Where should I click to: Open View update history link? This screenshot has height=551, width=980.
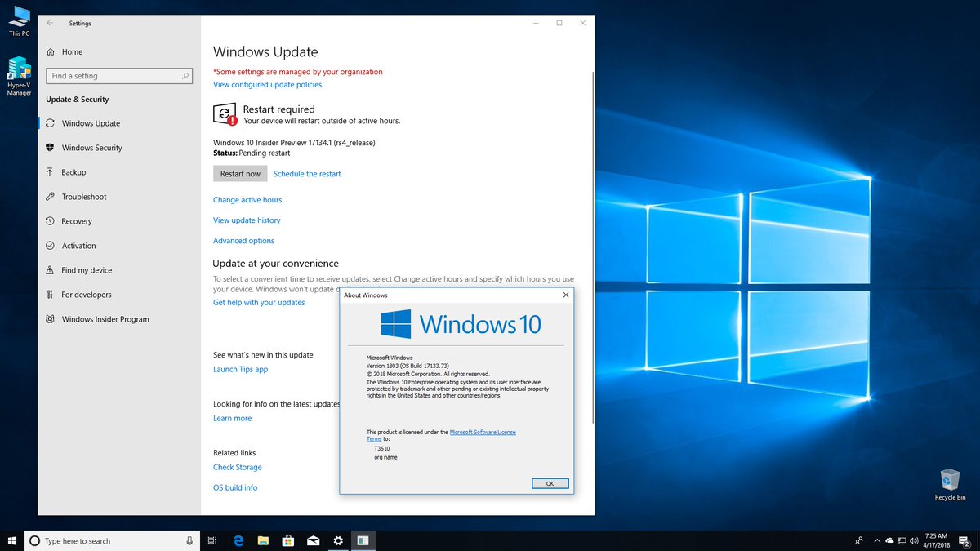pyautogui.click(x=247, y=220)
